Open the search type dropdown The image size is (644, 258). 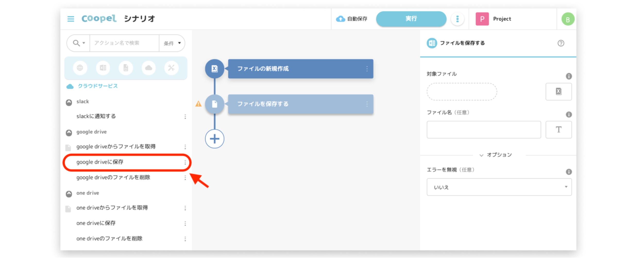point(79,43)
